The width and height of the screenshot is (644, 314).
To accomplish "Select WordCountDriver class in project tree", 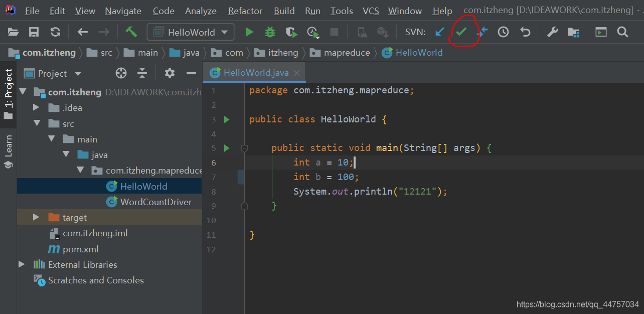I will coord(155,202).
